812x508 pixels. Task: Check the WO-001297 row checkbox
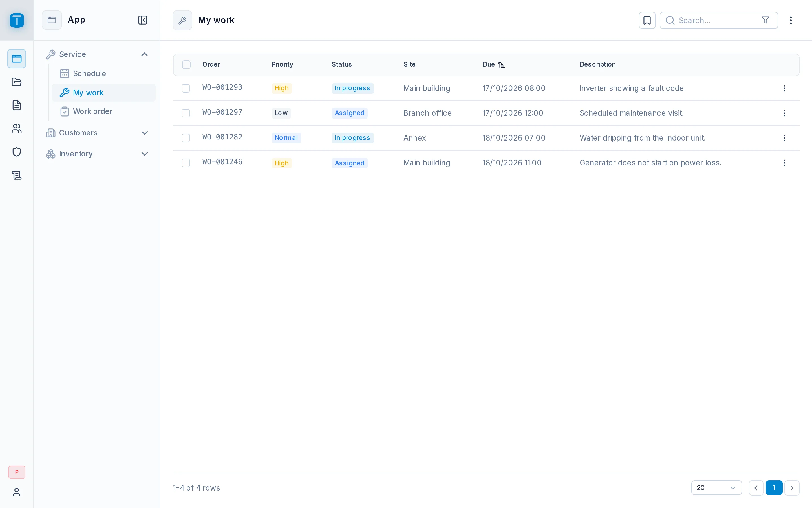point(186,113)
